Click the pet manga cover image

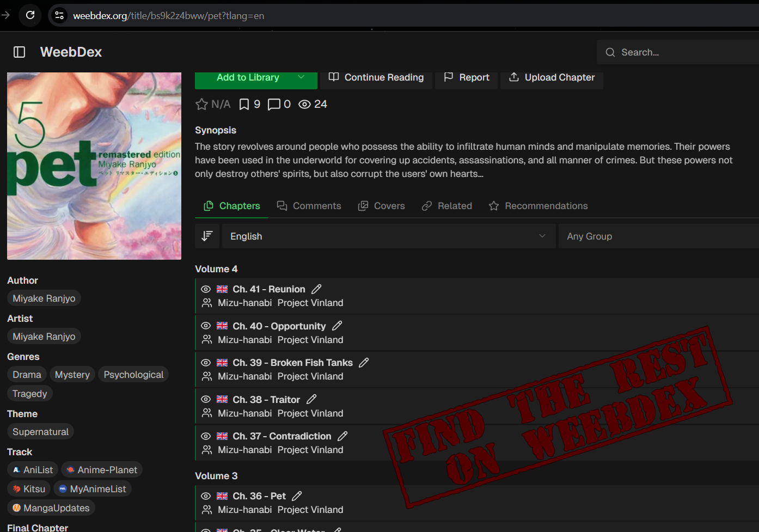[94, 166]
